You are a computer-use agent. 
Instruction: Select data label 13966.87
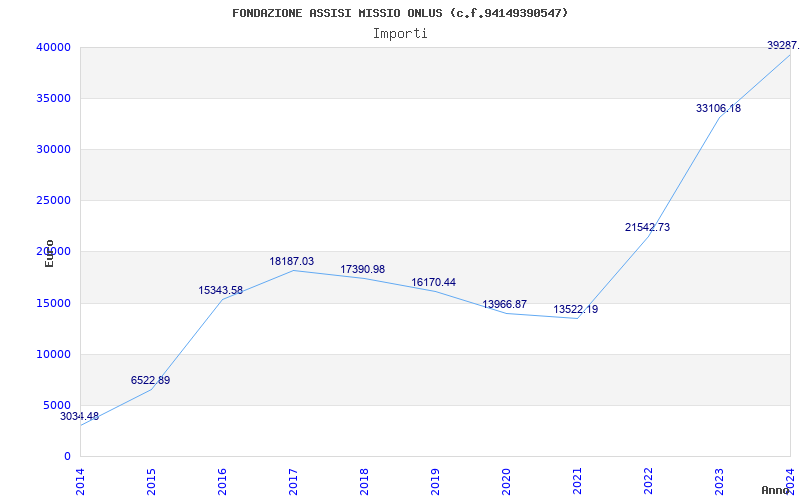click(505, 305)
